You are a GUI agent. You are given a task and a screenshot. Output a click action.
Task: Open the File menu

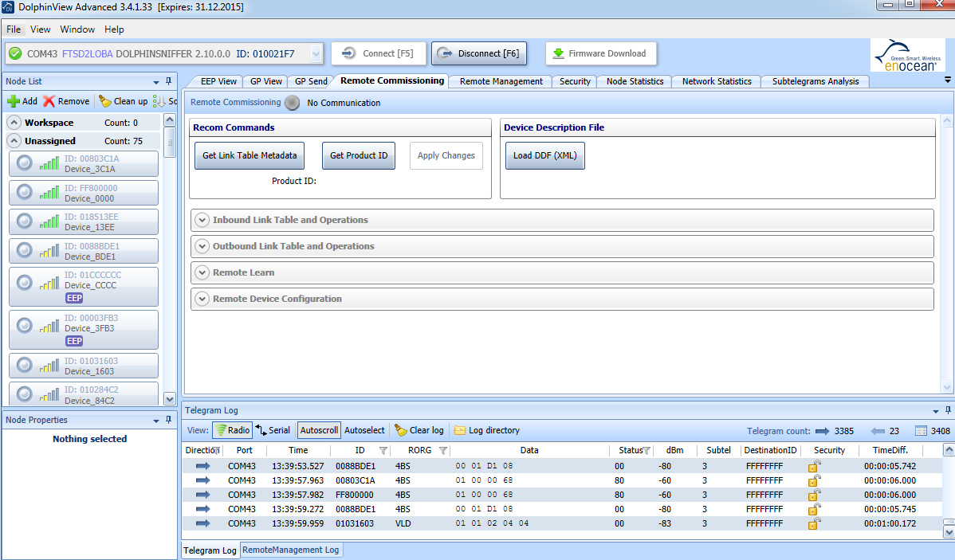14,29
